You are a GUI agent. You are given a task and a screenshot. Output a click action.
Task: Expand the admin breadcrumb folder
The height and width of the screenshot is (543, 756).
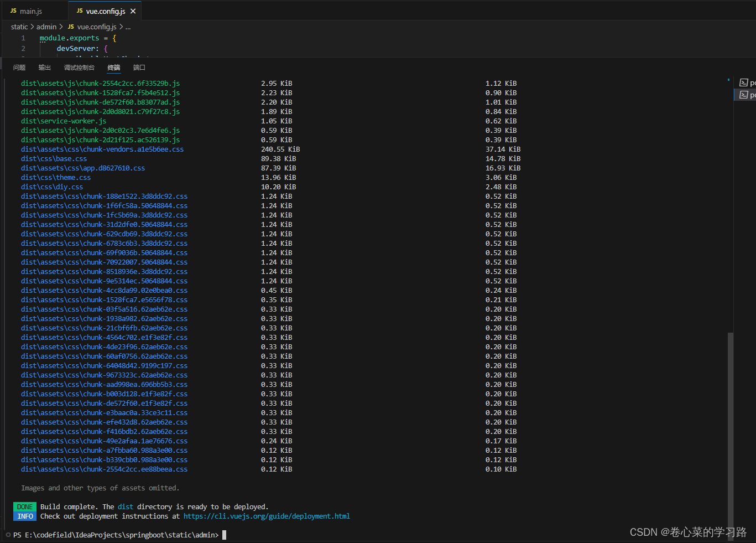(x=46, y=27)
